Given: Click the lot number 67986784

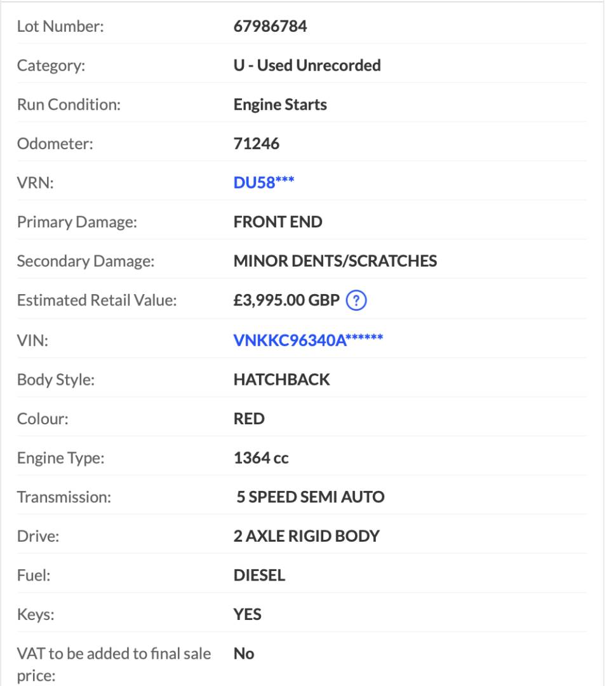Looking at the screenshot, I should 270,27.
